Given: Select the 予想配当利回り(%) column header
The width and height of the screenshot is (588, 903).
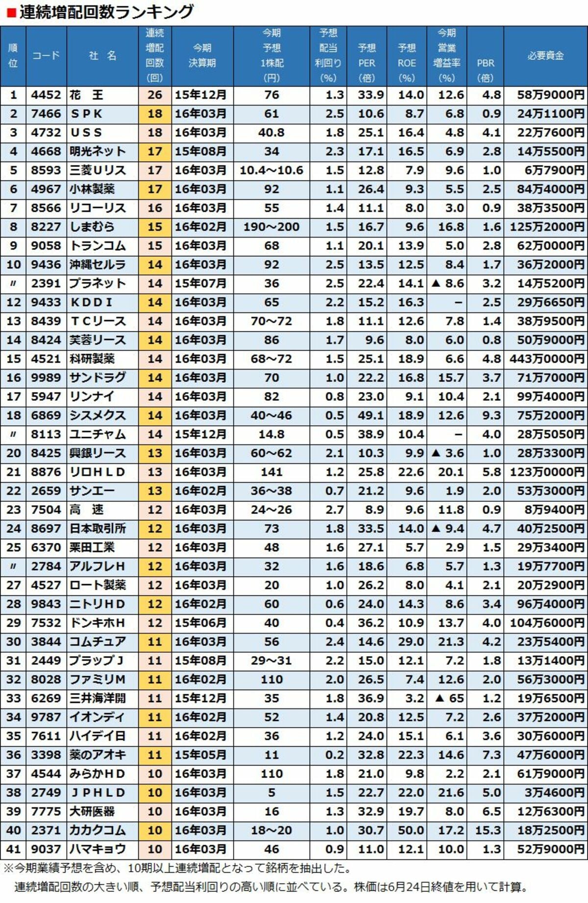Looking at the screenshot, I should click(328, 55).
